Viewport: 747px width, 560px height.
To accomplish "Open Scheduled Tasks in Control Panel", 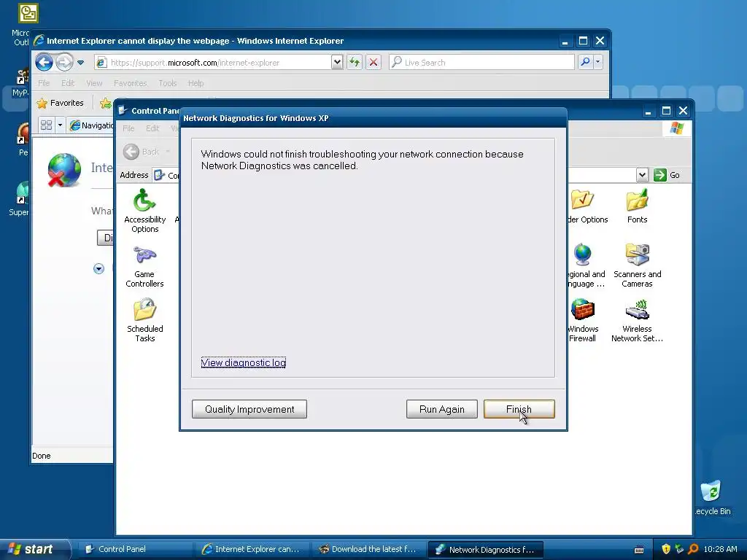I will (145, 321).
